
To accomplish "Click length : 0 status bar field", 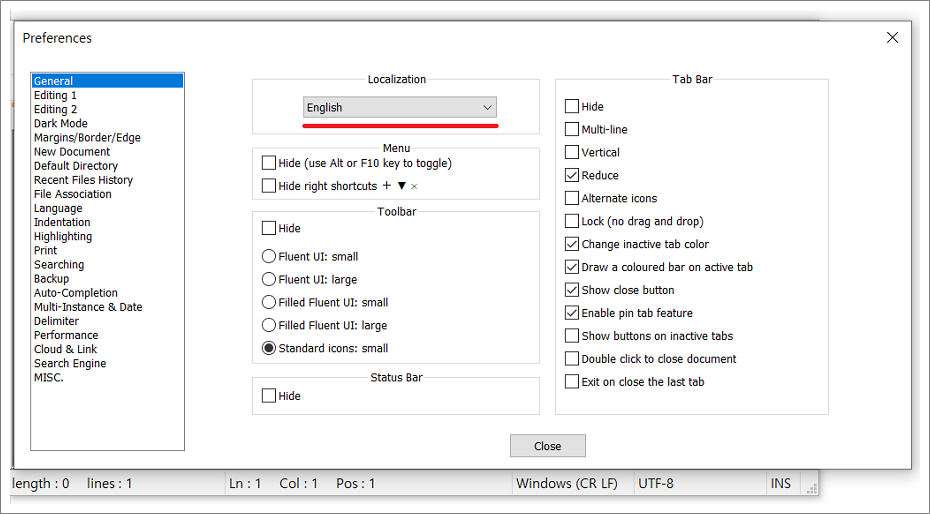I will [x=40, y=483].
